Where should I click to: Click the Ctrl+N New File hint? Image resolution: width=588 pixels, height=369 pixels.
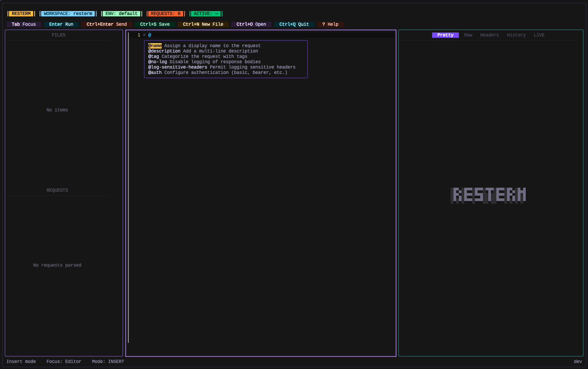tap(203, 24)
